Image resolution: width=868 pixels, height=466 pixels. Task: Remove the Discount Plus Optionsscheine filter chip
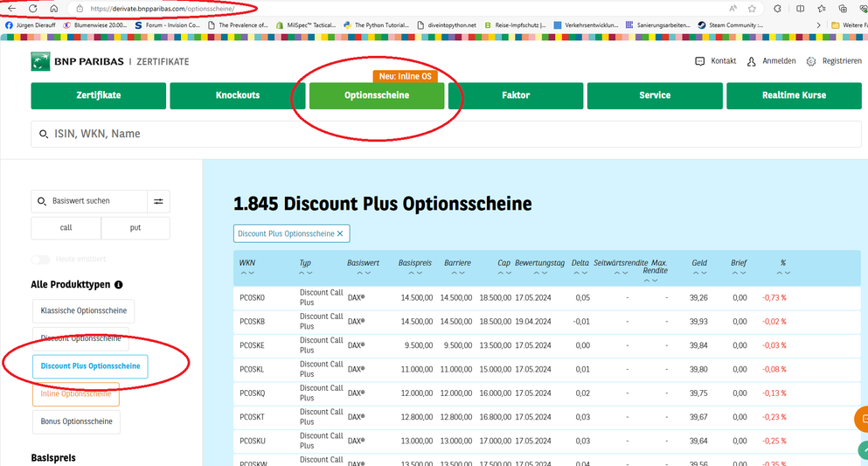pyautogui.click(x=340, y=233)
